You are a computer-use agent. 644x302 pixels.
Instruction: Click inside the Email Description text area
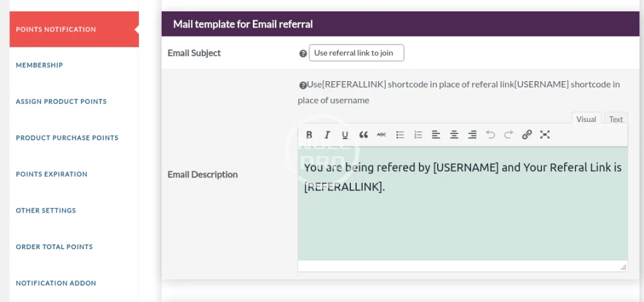point(462,220)
